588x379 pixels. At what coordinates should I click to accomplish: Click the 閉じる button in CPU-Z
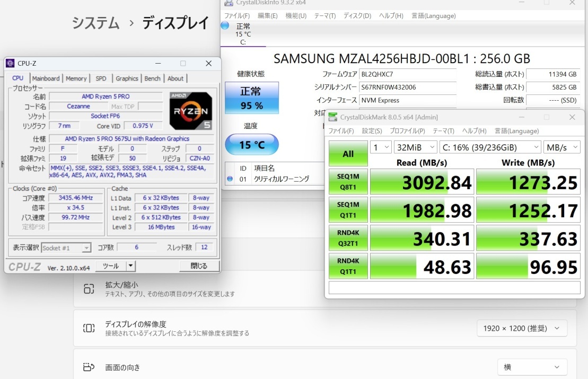pyautogui.click(x=199, y=266)
